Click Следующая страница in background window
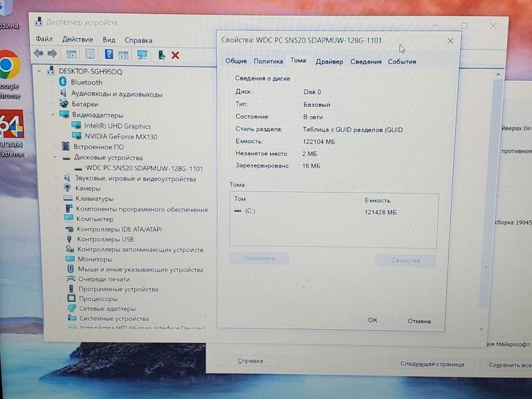Screen dimensions: 532x399 [432, 364]
